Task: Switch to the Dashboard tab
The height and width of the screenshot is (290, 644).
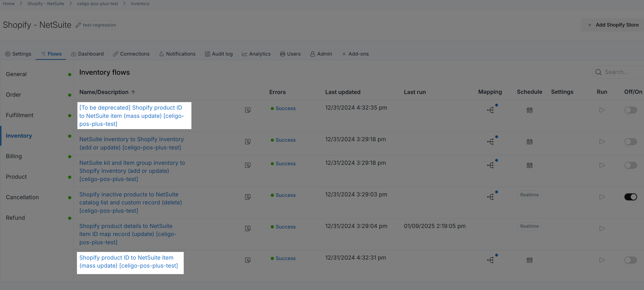Action: click(x=87, y=54)
